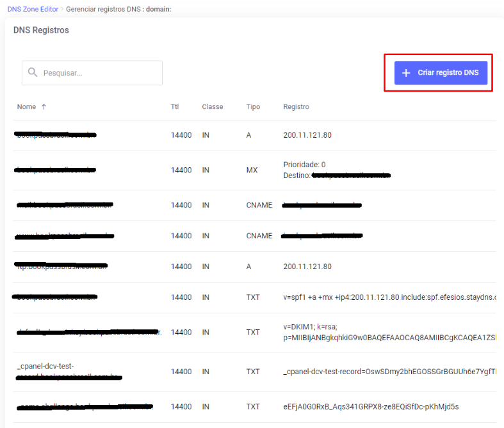The width and height of the screenshot is (504, 428).
Task: Click TXT type in the eEFjA0G0RxB row
Action: 253,407
